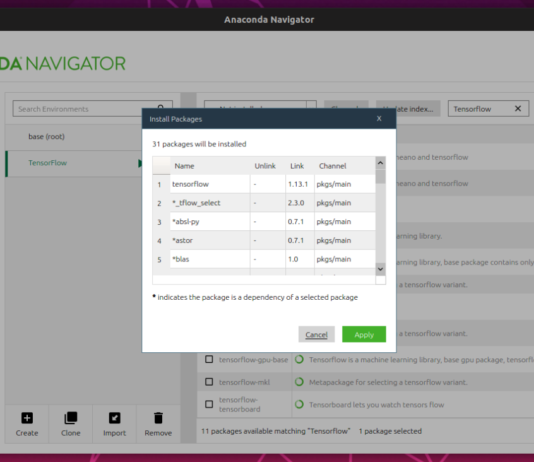
Task: Click the TensorFlow environment play arrow
Action: pyautogui.click(x=140, y=163)
